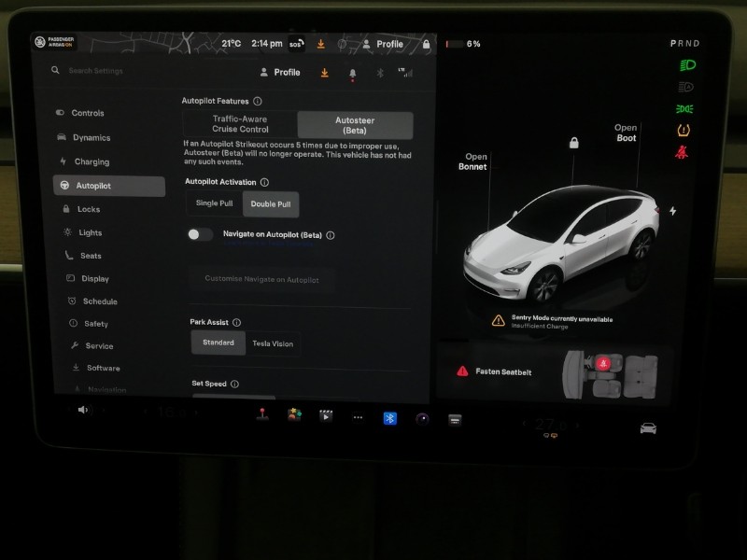This screenshot has height=560, width=747.
Task: Show info for Park Assist
Action: point(237,322)
